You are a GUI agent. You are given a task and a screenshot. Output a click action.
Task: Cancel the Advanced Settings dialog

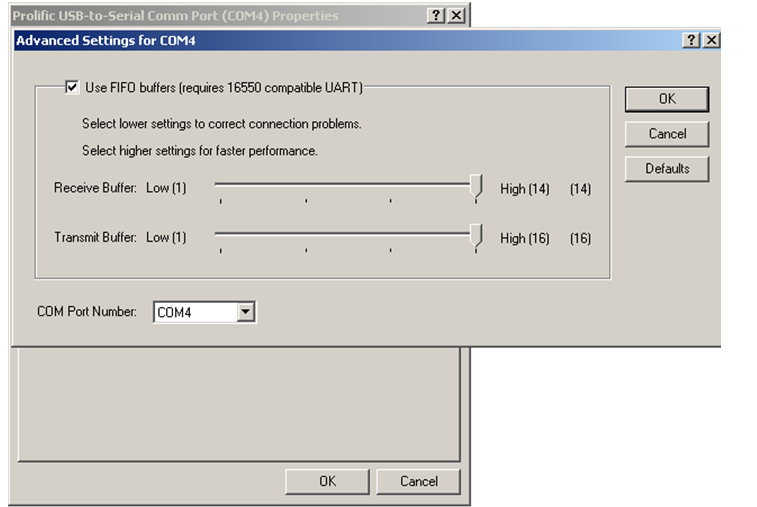pos(666,134)
